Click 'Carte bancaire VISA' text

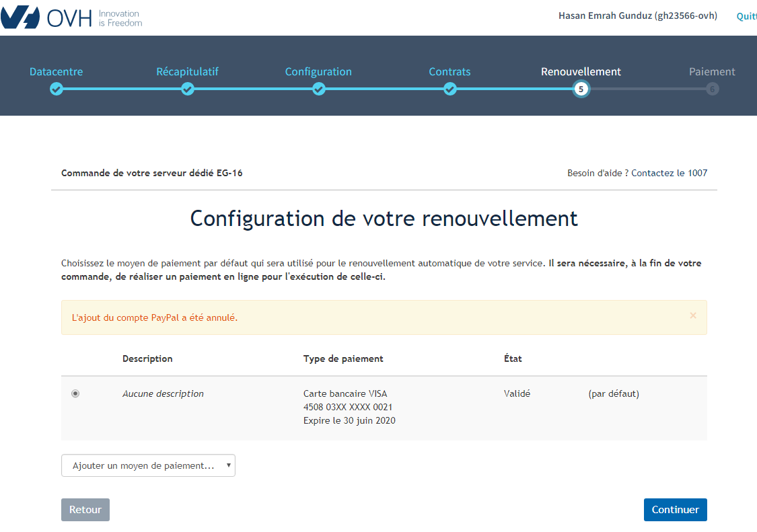click(x=345, y=393)
